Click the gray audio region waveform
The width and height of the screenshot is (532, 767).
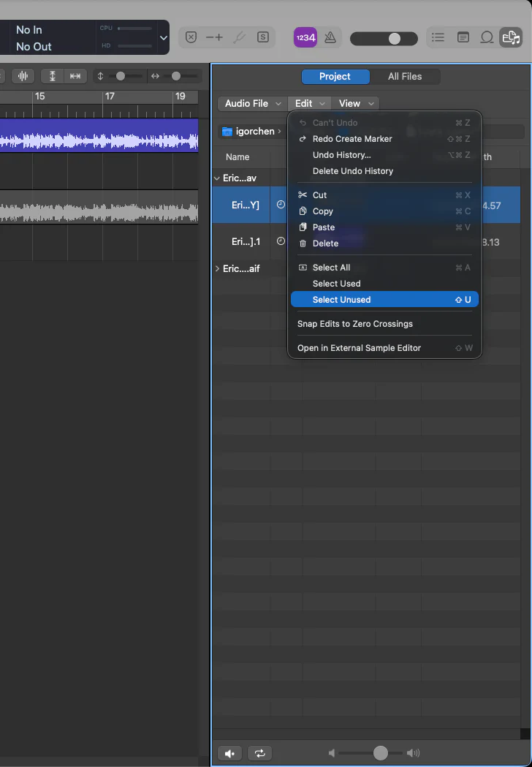[99, 206]
